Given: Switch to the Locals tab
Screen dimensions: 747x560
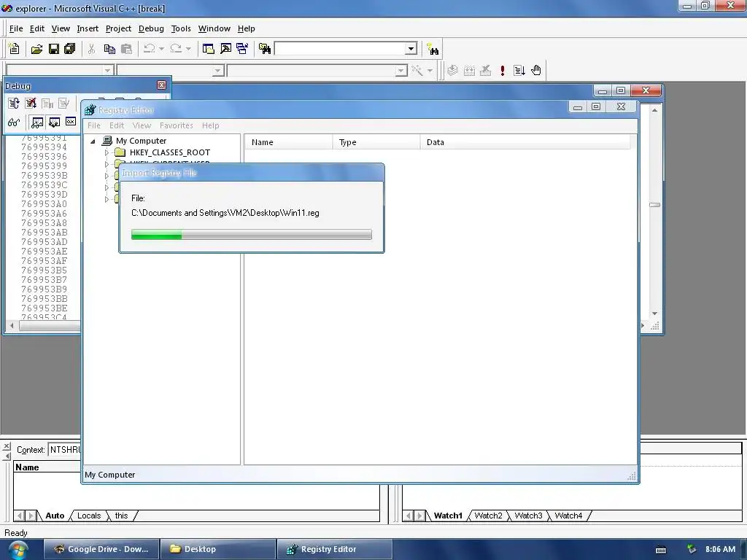Looking at the screenshot, I should click(89, 516).
